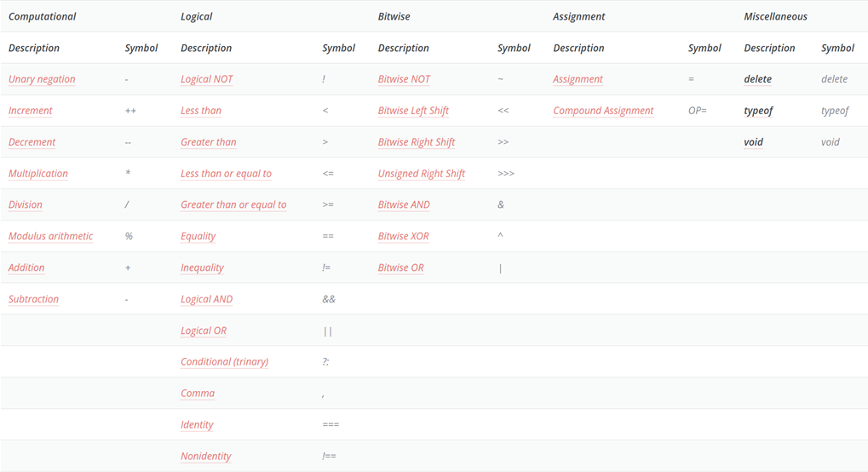This screenshot has width=868, height=472.
Task: Open the Nonidentity link
Action: tap(205, 456)
